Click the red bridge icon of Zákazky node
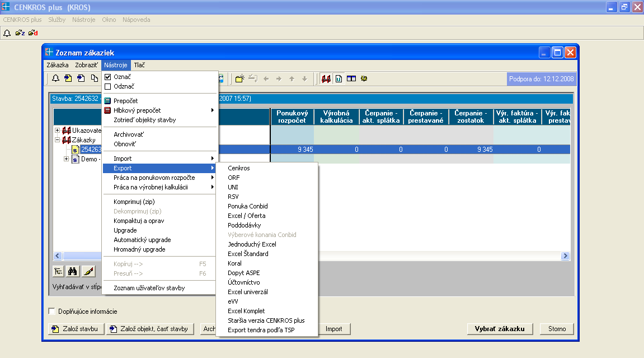This screenshot has height=358, width=644. (67, 140)
